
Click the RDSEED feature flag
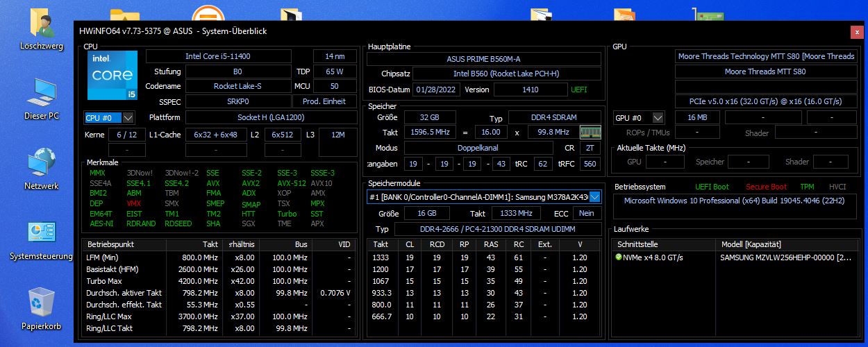click(x=178, y=223)
